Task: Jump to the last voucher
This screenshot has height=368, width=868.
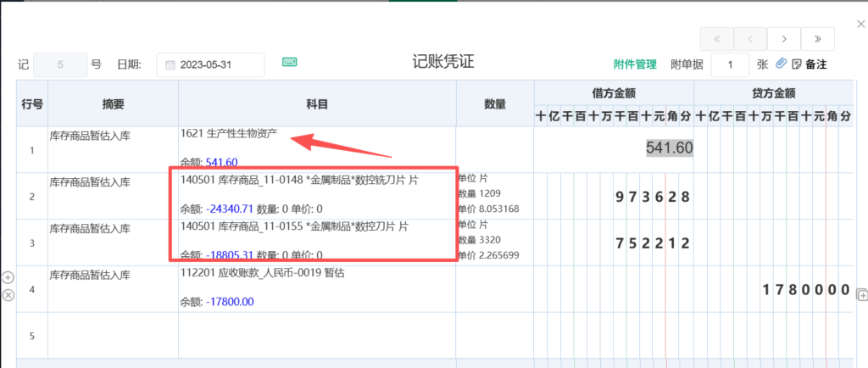Action: tap(818, 39)
